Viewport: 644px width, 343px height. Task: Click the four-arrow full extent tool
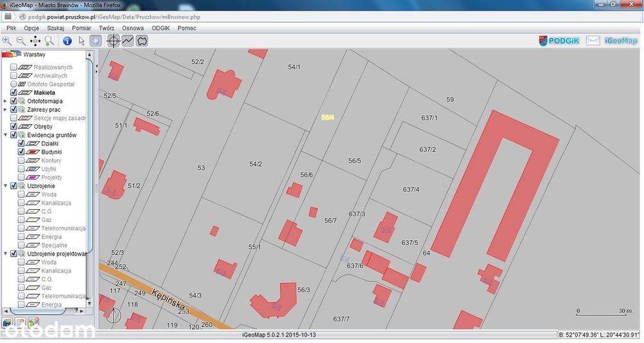[x=35, y=41]
